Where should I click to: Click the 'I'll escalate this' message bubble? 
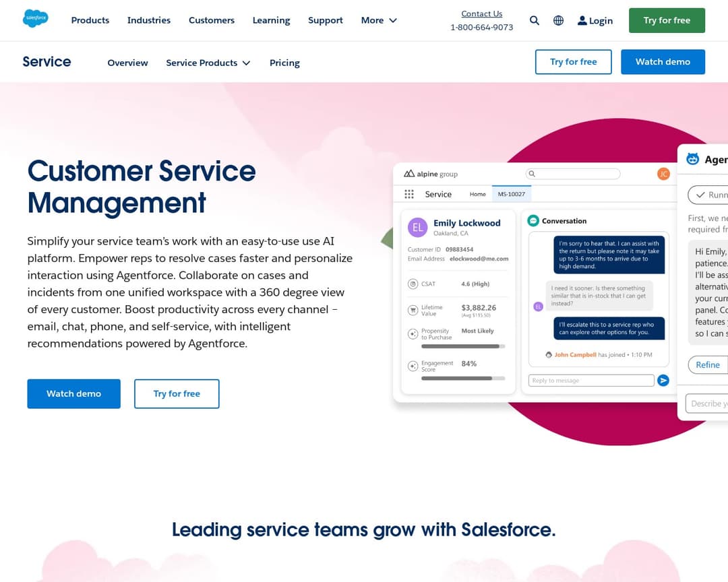(x=609, y=328)
